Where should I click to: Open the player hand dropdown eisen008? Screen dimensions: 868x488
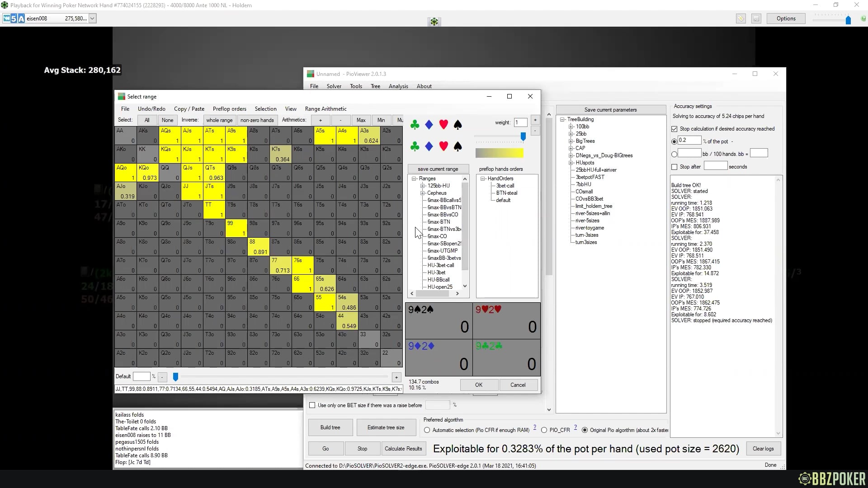pos(92,19)
